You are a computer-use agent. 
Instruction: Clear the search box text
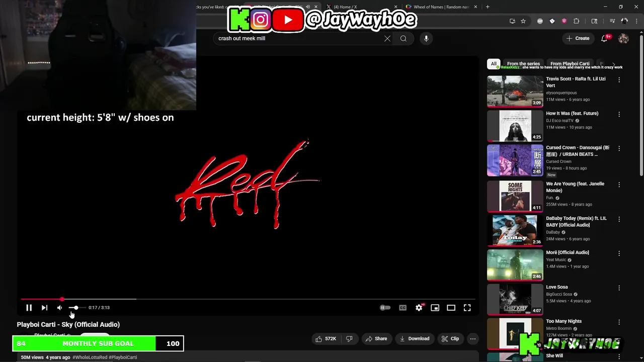pos(387,38)
